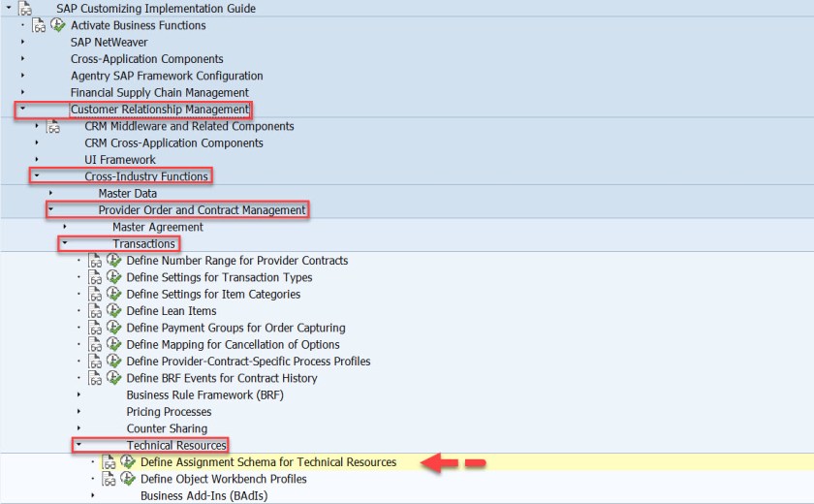Select 'Cross-Industry Functions' tree label

pos(146,176)
